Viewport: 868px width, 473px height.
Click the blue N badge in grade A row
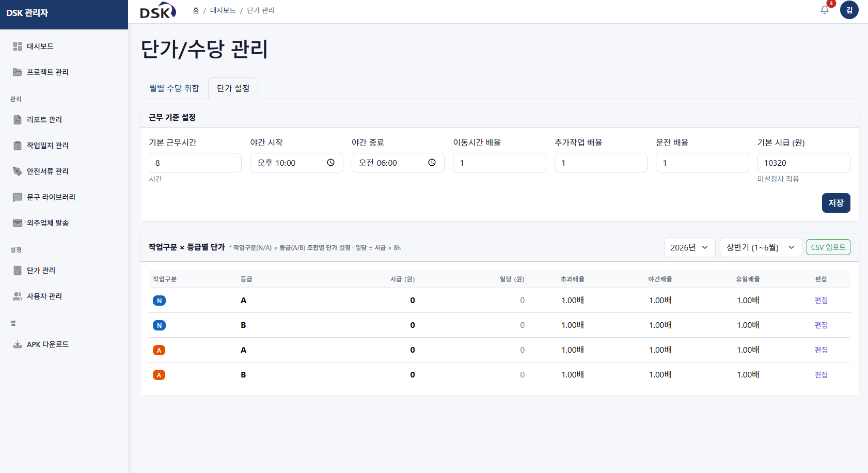[x=159, y=301]
